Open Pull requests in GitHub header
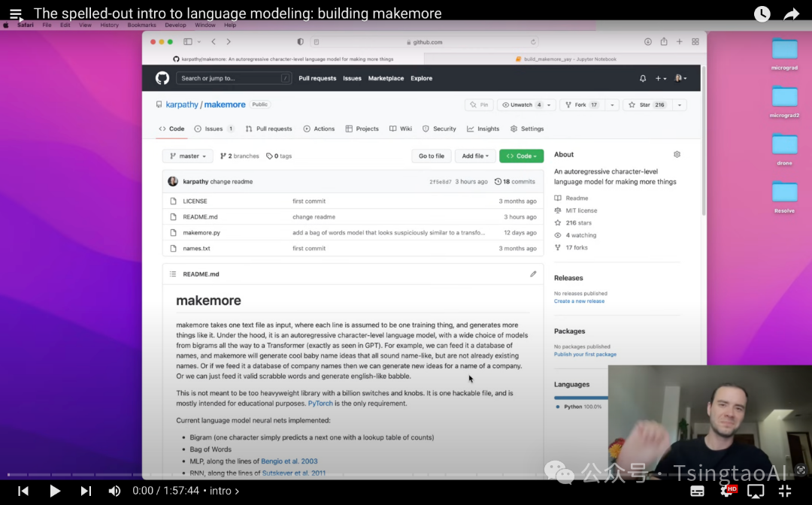 pos(317,78)
